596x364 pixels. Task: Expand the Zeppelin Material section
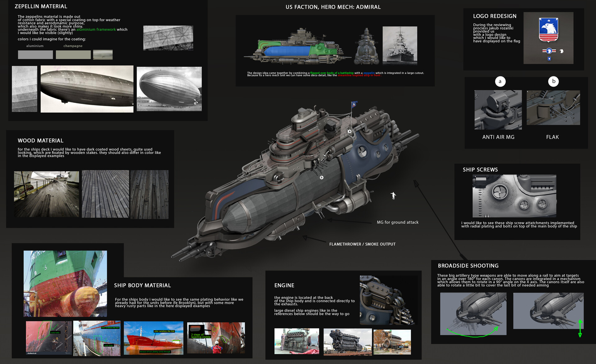click(x=41, y=6)
